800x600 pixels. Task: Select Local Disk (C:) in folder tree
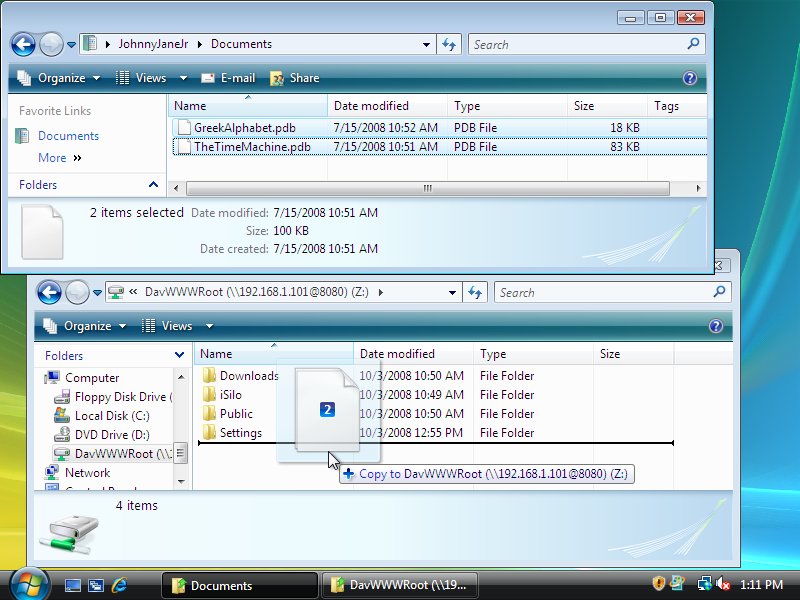coord(112,416)
